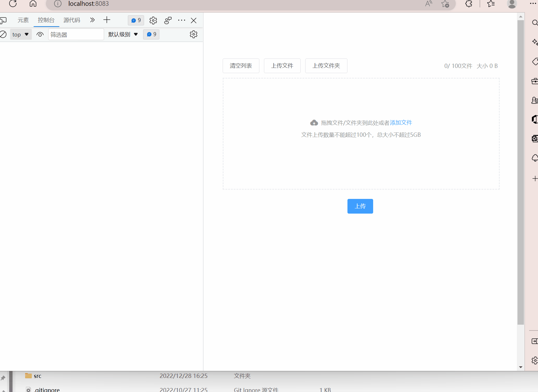Image resolution: width=538 pixels, height=392 pixels.
Task: Add an app to the Edge sidebar
Action: click(x=535, y=179)
